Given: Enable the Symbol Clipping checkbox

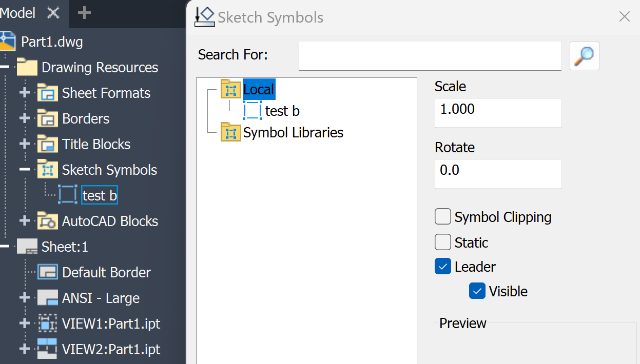Looking at the screenshot, I should tap(442, 216).
